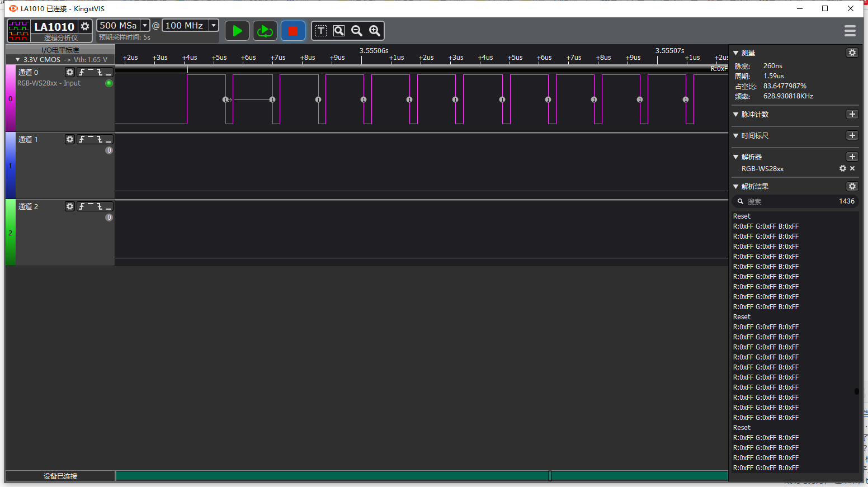
Task: Zoom out of the waveform view
Action: (357, 31)
